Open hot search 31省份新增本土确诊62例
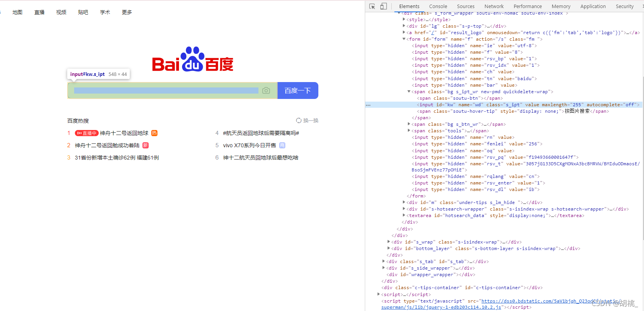Viewport: 644px width, 311px height. point(117,158)
